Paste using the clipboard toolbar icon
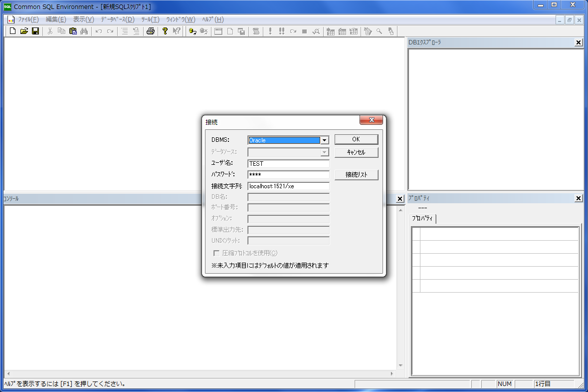Screen dimensions: 588x392 73,31
